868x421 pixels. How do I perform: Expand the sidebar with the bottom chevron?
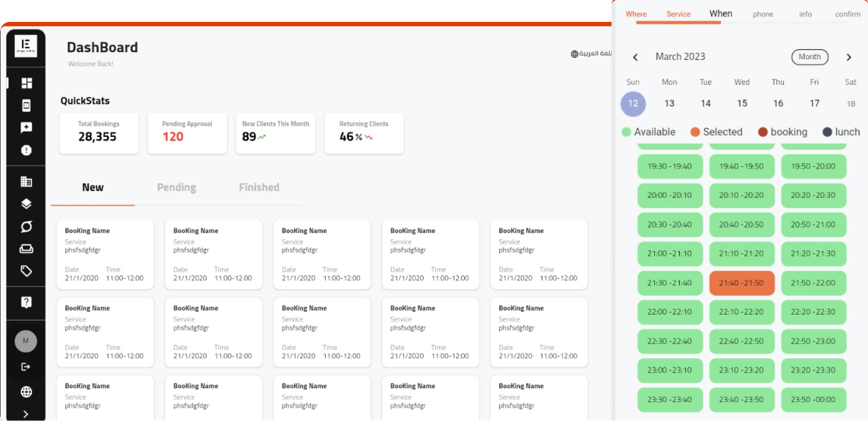tap(26, 414)
